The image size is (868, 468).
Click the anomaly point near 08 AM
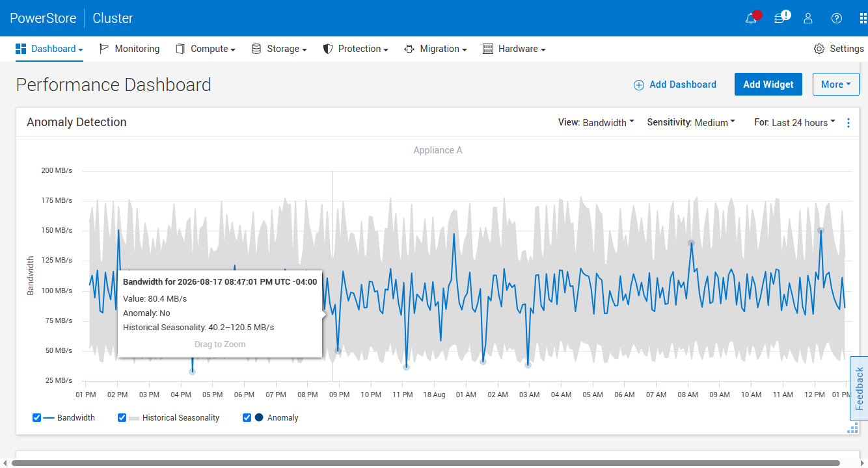[x=692, y=243]
